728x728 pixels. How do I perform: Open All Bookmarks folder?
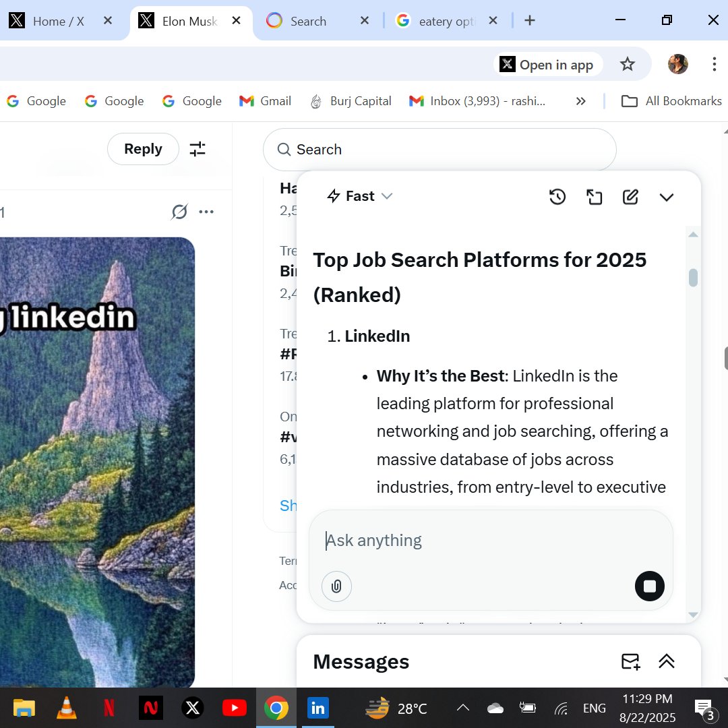[671, 100]
